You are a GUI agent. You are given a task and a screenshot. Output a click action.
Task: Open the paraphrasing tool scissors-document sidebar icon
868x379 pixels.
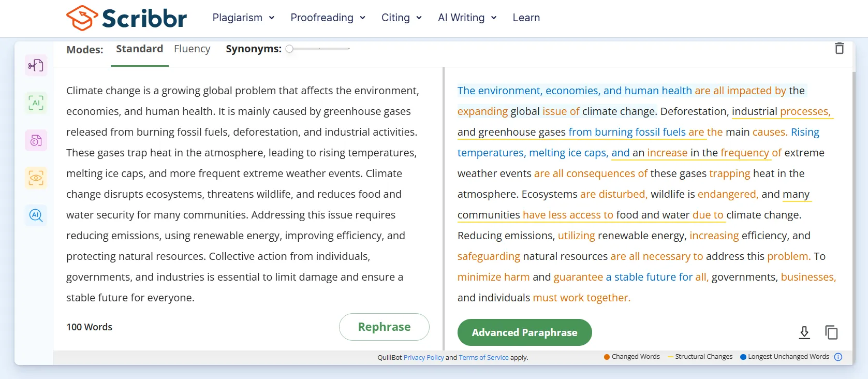pyautogui.click(x=36, y=66)
